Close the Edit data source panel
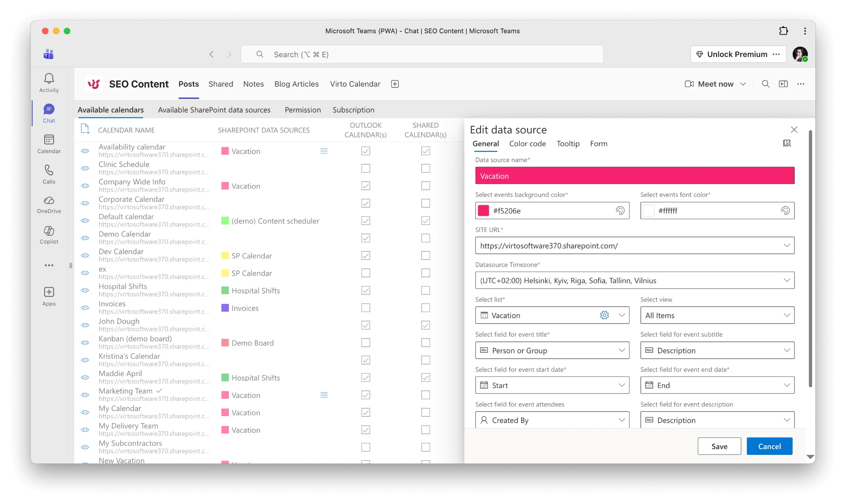 pyautogui.click(x=794, y=130)
